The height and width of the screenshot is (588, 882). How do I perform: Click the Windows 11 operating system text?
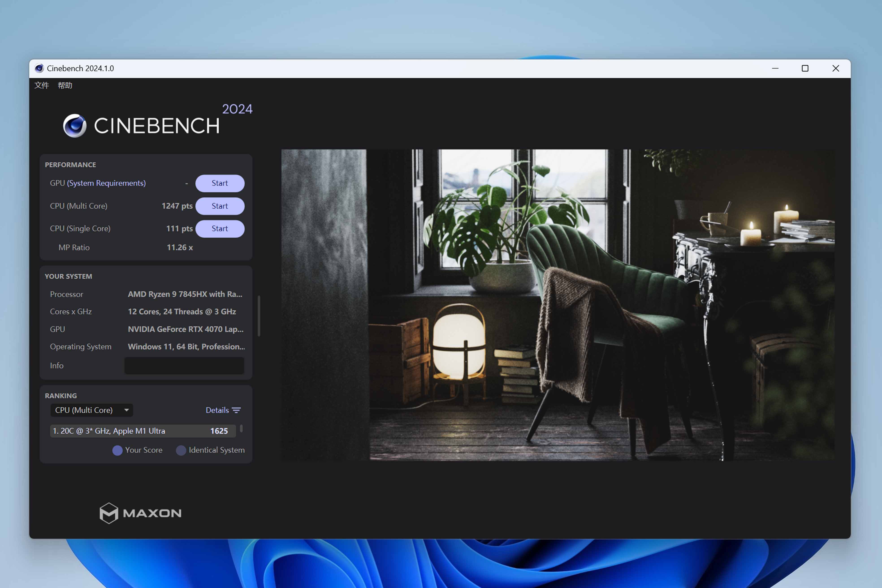coord(186,346)
